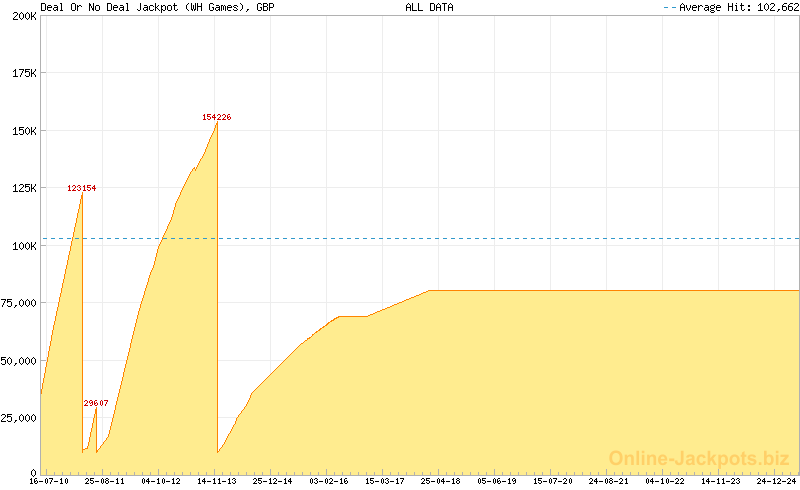Click the 03-02-16 date on x-axis
800x490 pixels.
click(x=329, y=481)
